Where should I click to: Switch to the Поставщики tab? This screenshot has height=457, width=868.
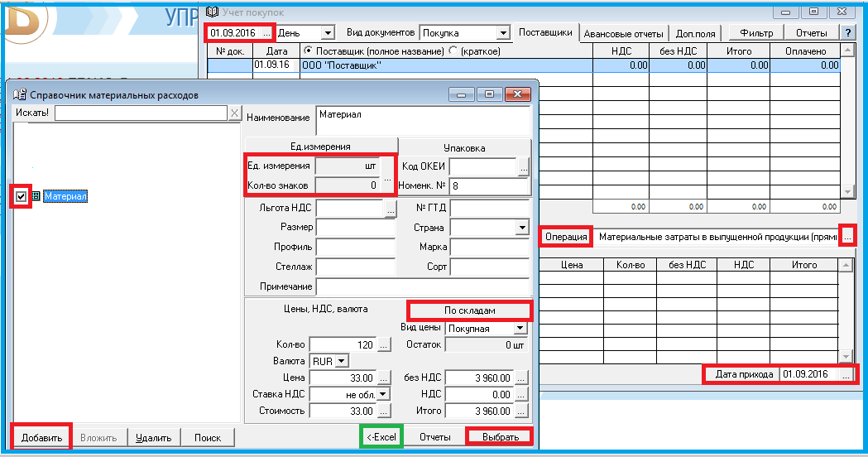point(545,32)
